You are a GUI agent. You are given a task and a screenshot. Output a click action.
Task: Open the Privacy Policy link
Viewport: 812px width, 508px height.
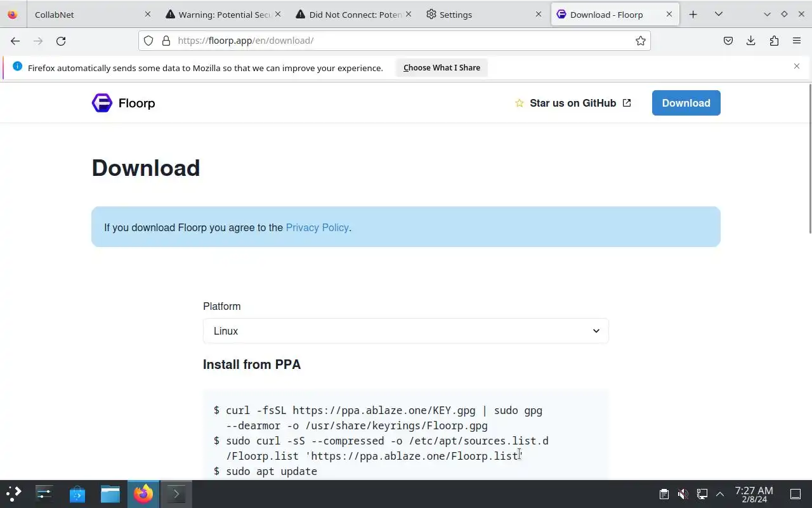click(317, 227)
